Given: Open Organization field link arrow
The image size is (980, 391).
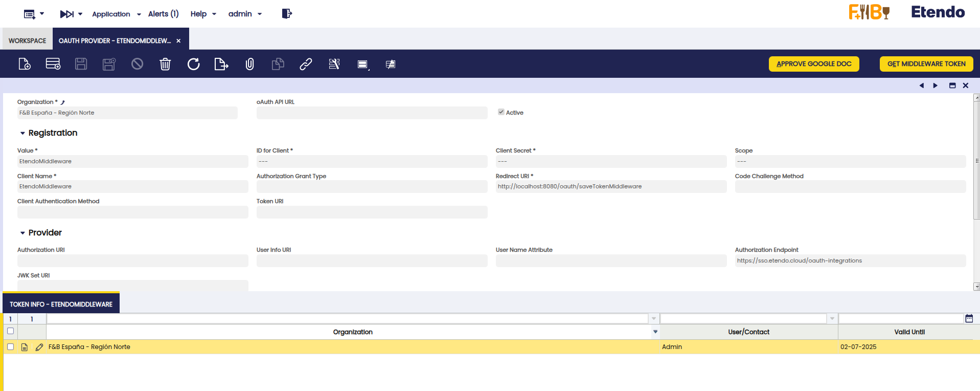Looking at the screenshot, I should point(63,102).
